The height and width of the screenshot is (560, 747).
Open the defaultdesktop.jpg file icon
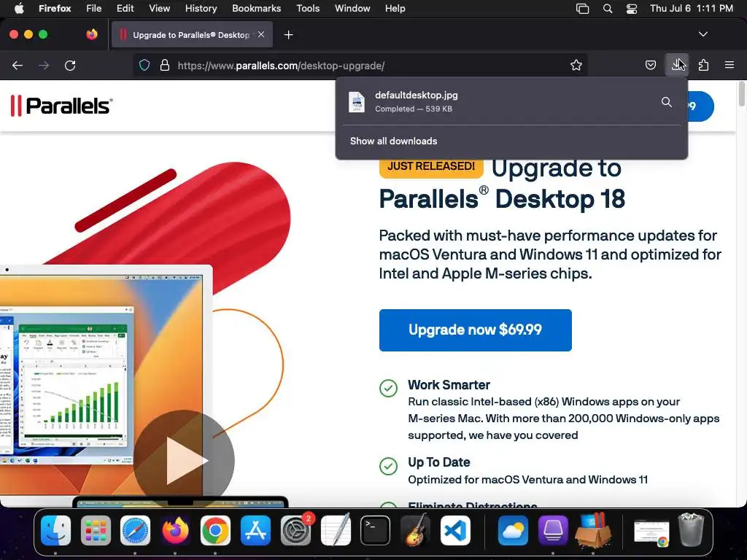(x=356, y=102)
